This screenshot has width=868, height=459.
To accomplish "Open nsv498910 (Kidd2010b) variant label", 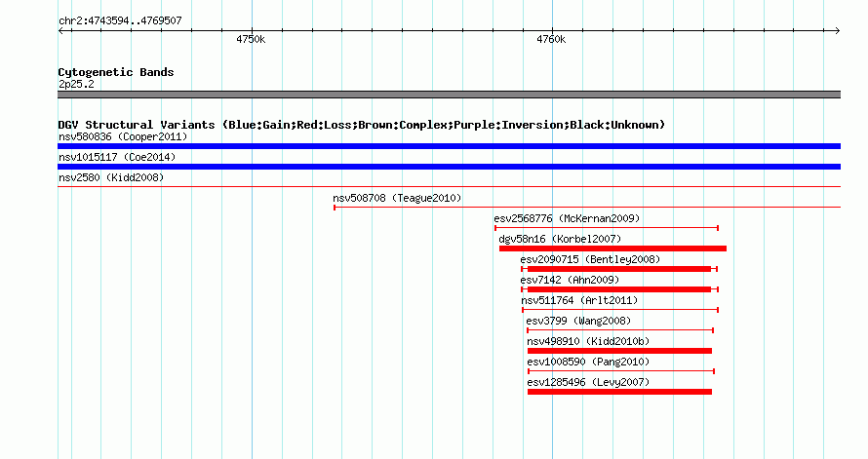I will coord(588,341).
